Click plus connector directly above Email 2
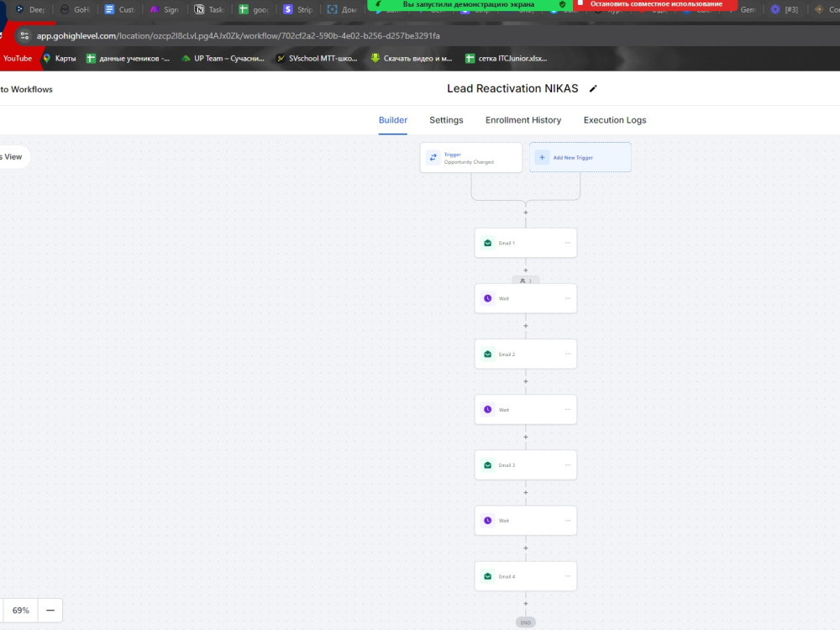 [x=526, y=326]
